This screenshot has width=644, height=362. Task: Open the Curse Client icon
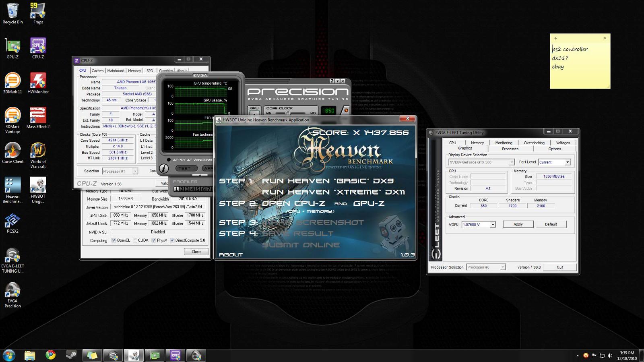pyautogui.click(x=12, y=153)
